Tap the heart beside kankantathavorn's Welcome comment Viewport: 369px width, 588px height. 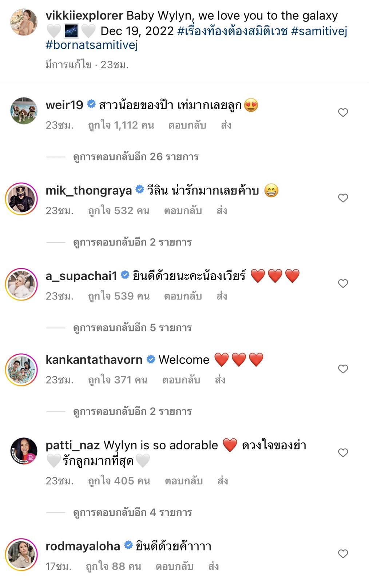(343, 369)
